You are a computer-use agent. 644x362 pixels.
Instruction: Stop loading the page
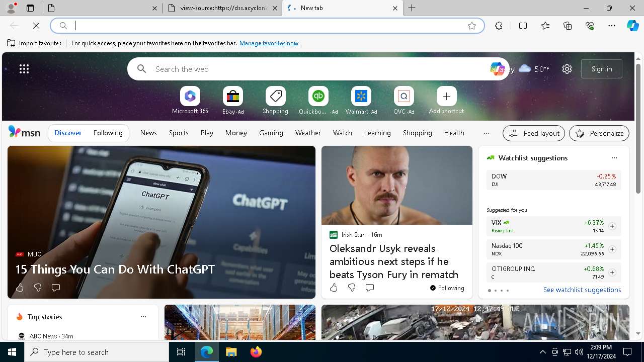[36, 26]
